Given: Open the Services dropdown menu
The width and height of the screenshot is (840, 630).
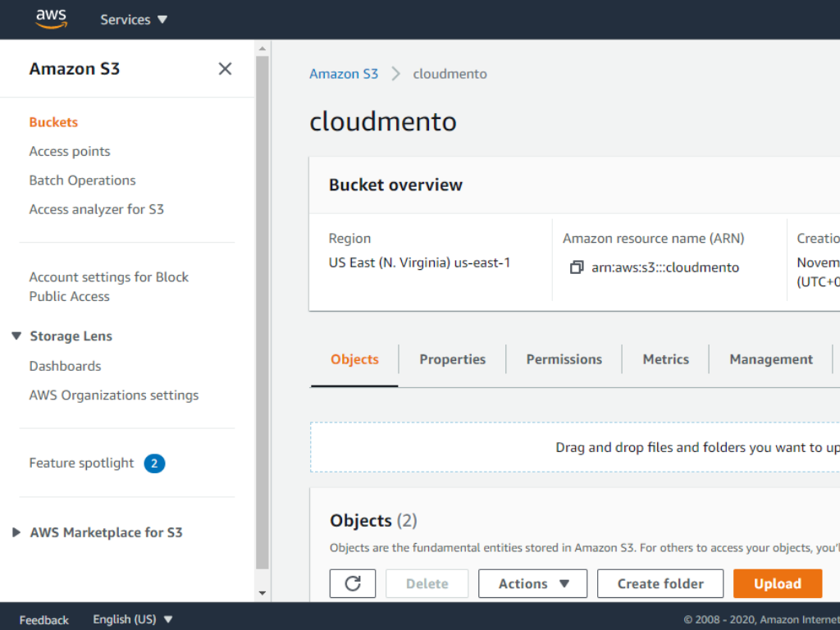Looking at the screenshot, I should [134, 20].
